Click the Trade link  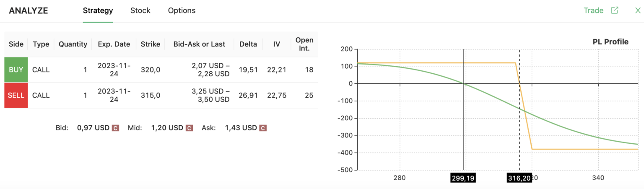pyautogui.click(x=593, y=10)
